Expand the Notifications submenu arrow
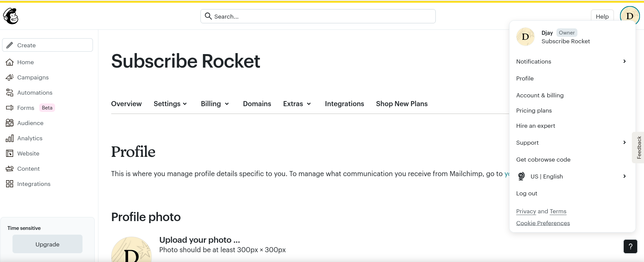The width and height of the screenshot is (644, 262). (x=624, y=61)
